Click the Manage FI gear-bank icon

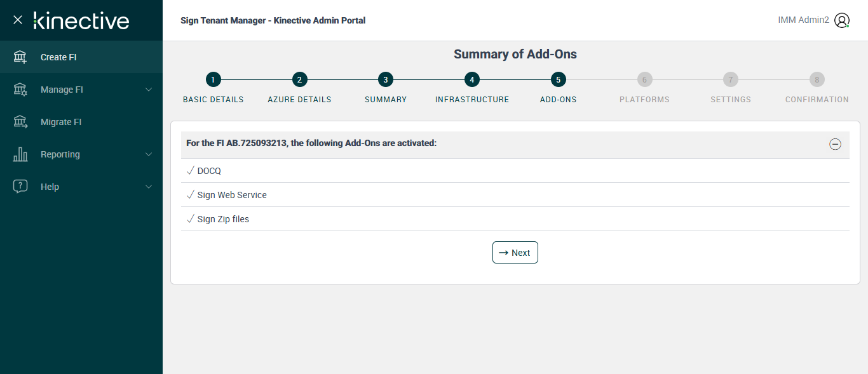[20, 90]
